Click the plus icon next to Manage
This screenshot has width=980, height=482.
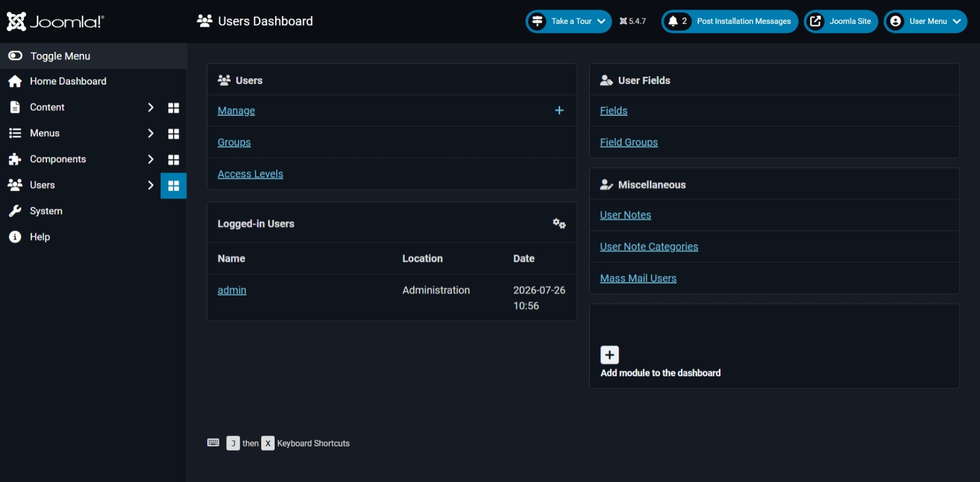559,111
